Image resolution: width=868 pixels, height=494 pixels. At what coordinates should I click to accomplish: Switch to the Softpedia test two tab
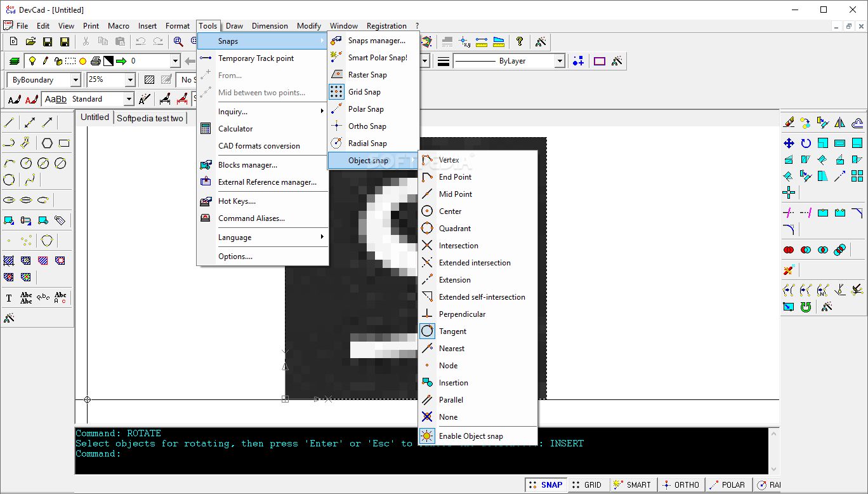[150, 118]
